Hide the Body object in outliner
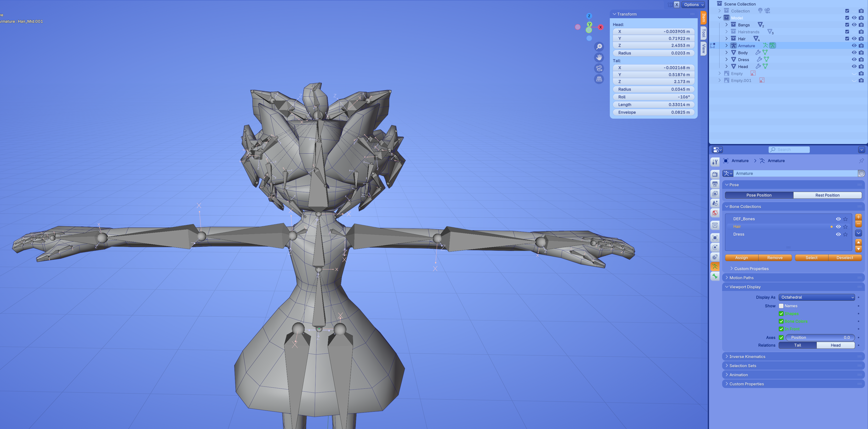This screenshot has width=868, height=429. [x=854, y=53]
